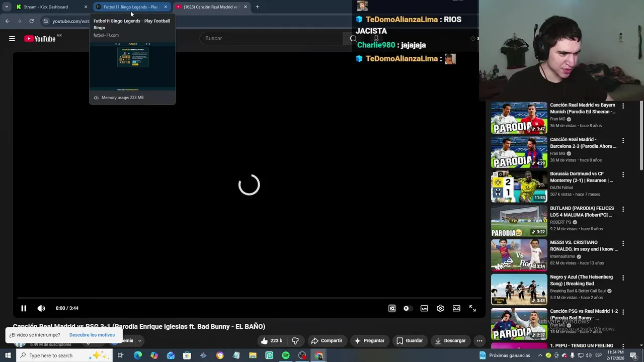Screen dimensions: 644x362
Task: Open the player settings gear
Action: [440, 308]
